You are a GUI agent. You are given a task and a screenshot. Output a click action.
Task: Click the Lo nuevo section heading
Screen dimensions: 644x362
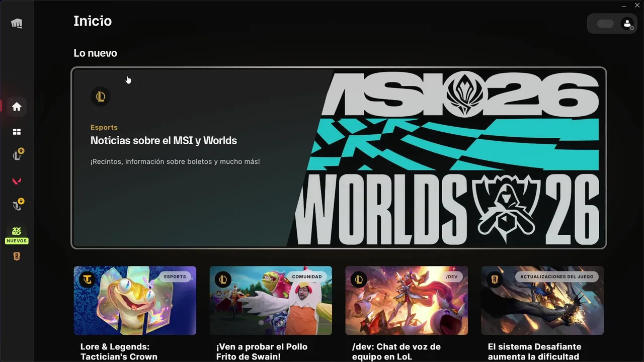coord(95,53)
